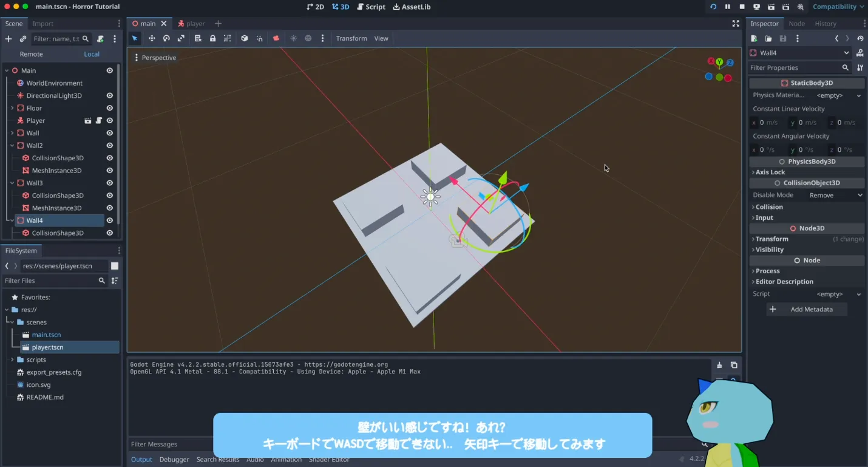Click the clear output icon
This screenshot has height=467, width=868.
[x=719, y=365]
